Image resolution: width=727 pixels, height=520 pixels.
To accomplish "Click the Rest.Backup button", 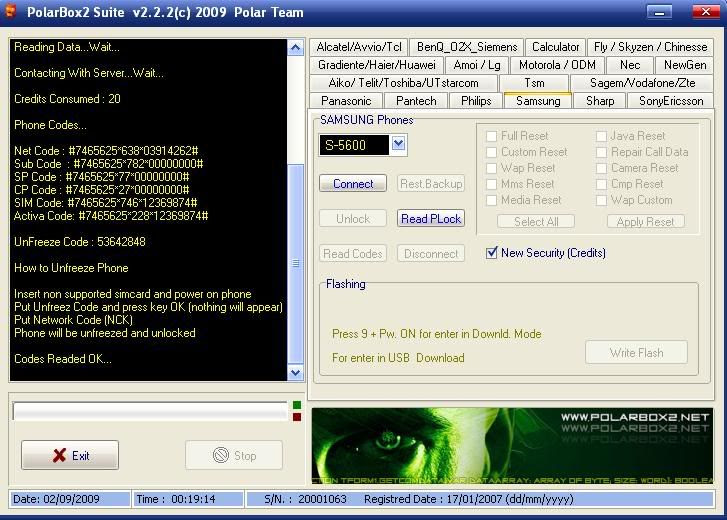I will click(x=431, y=184).
